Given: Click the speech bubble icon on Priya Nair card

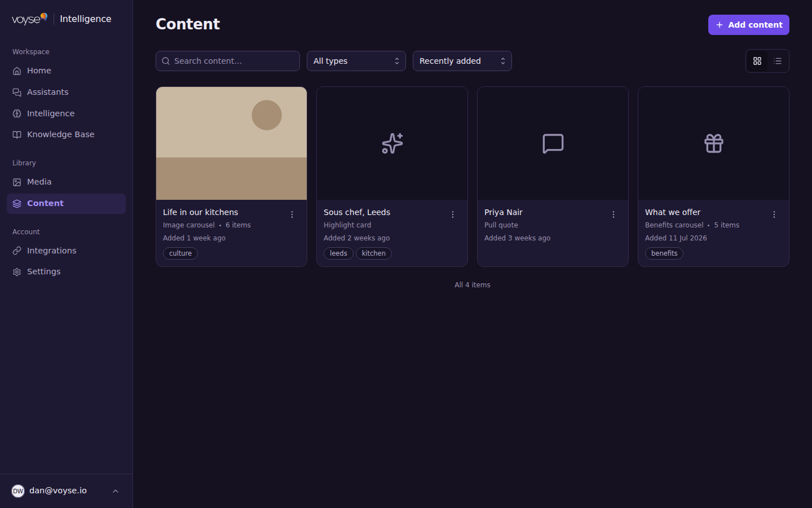Looking at the screenshot, I should [553, 143].
